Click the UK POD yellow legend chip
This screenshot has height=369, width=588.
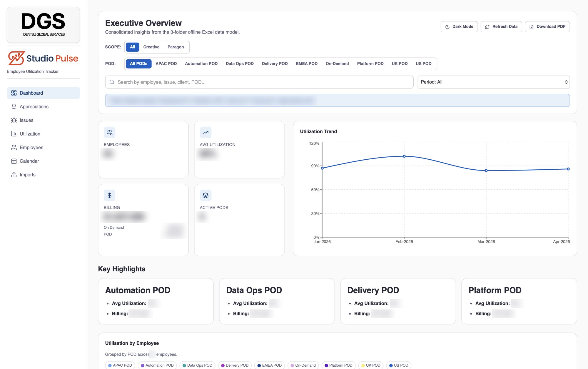click(x=371, y=365)
